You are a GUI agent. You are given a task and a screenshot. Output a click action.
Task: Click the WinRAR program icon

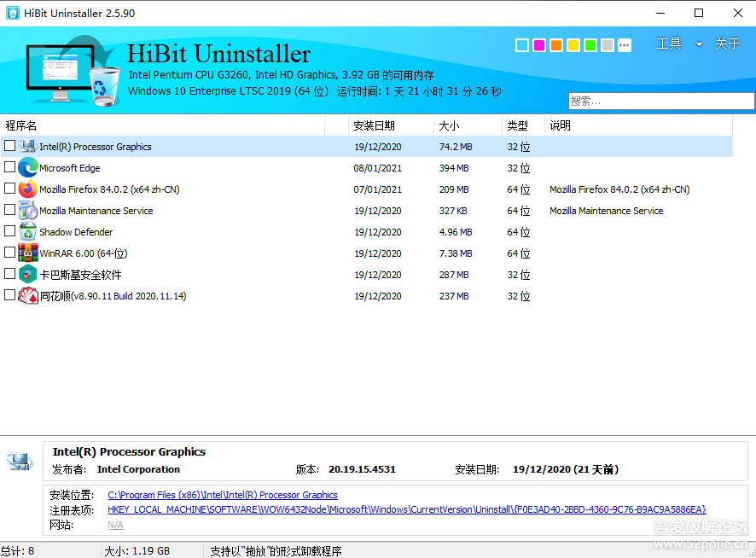28,253
